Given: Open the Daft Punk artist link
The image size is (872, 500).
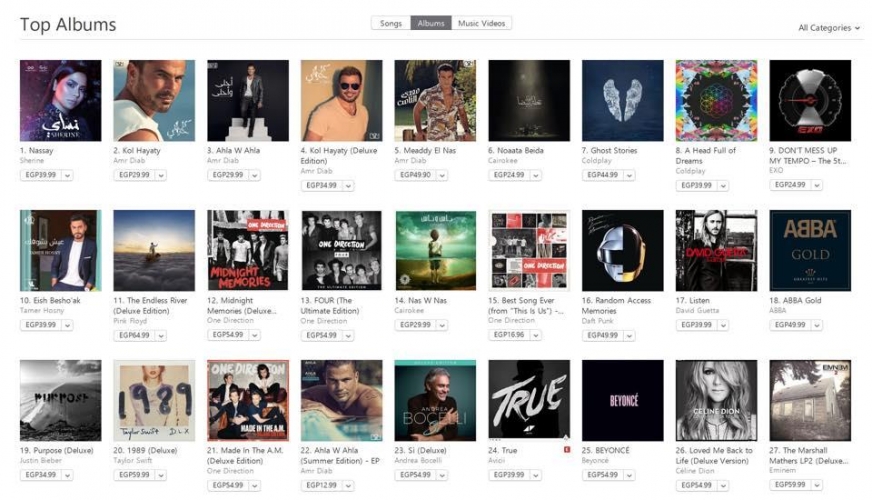Looking at the screenshot, I should (x=597, y=321).
